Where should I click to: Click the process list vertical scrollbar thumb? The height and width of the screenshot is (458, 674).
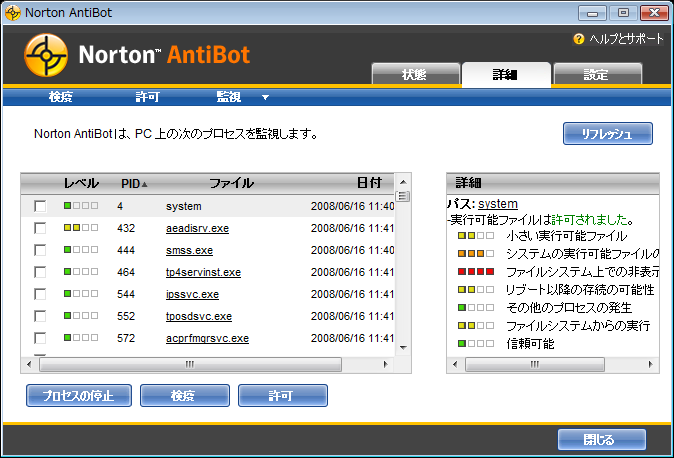[x=403, y=197]
